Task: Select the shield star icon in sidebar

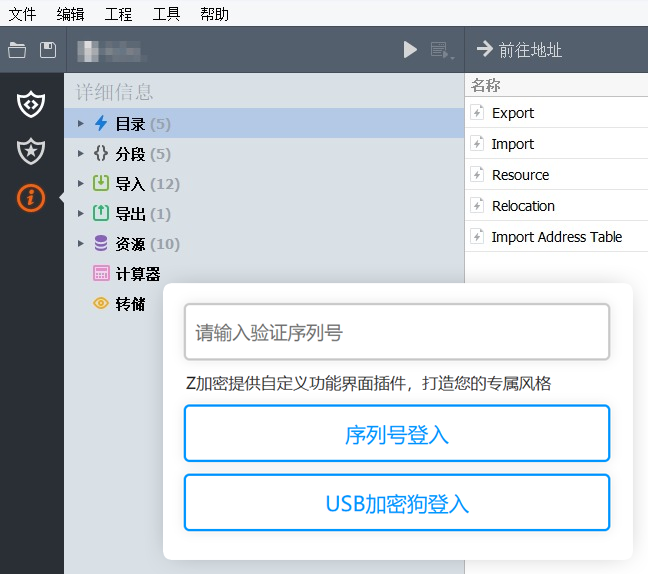Action: pyautogui.click(x=31, y=151)
